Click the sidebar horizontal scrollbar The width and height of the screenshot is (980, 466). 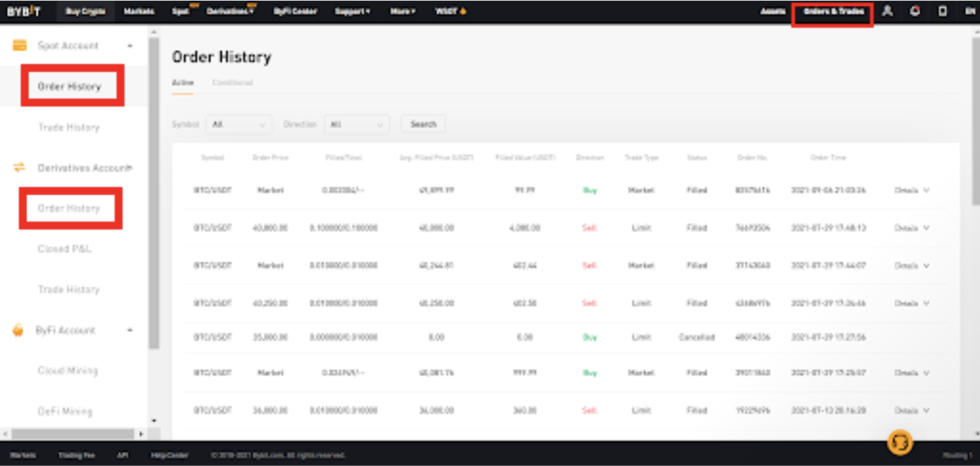click(73, 433)
